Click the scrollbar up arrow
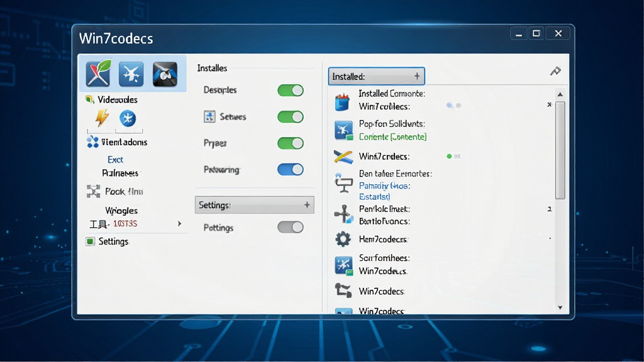Viewport: 644px width, 362px height. (560, 94)
